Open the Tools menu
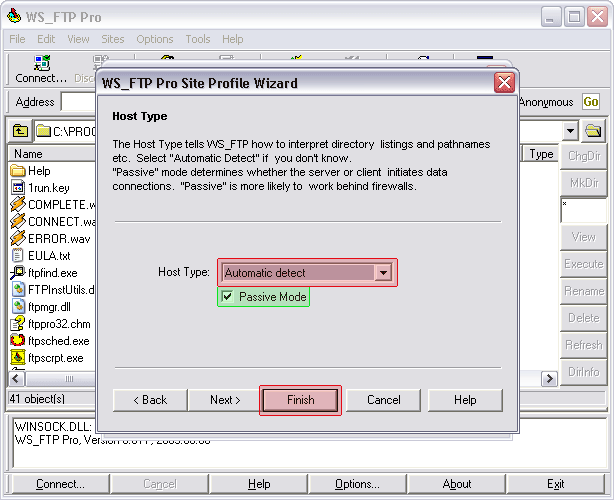 (198, 39)
